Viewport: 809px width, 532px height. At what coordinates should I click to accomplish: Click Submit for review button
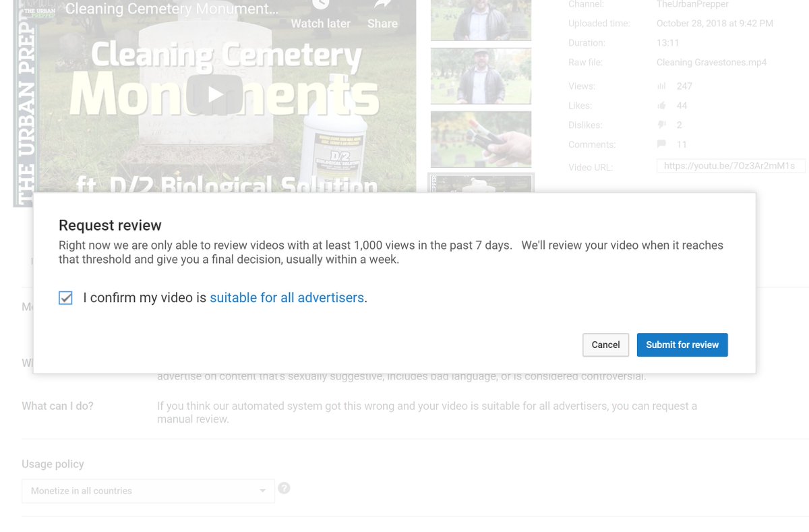point(682,345)
